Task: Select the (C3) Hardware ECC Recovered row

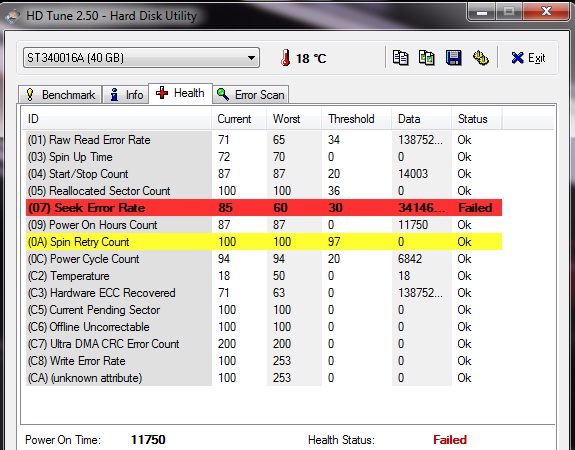Action: pos(264,293)
